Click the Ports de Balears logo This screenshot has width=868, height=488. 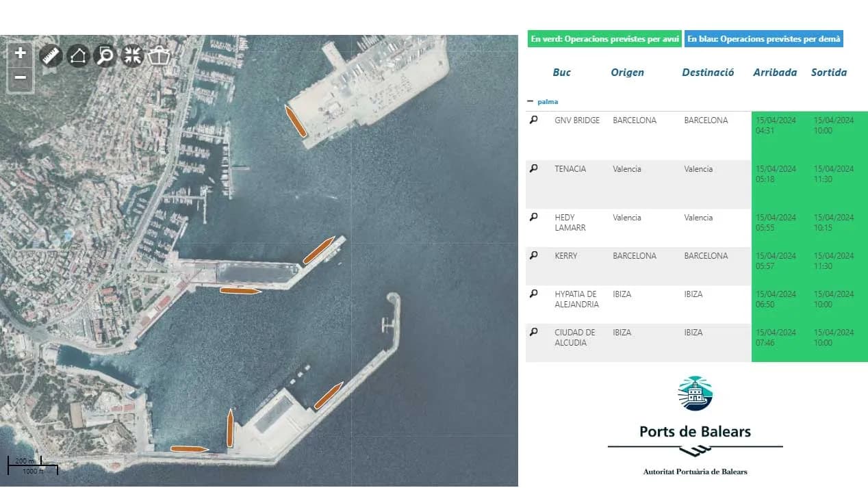click(695, 426)
